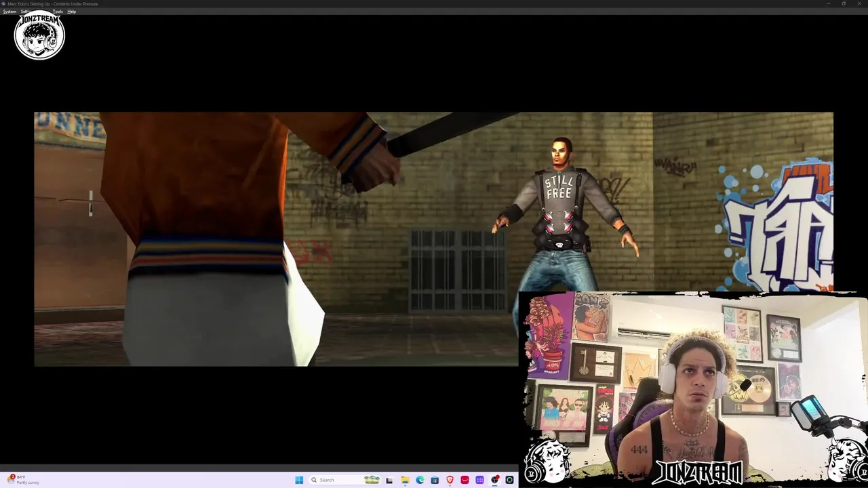The height and width of the screenshot is (488, 868).
Task: Open the Settings menu
Action: click(26, 12)
